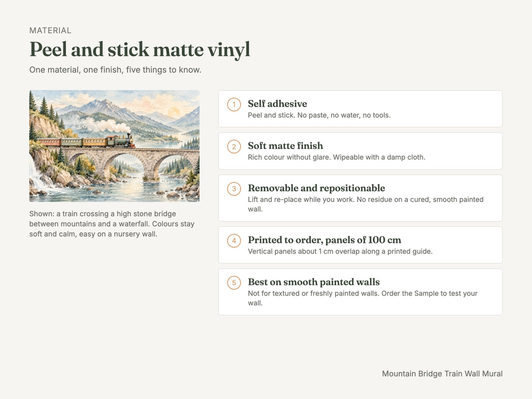This screenshot has height=399, width=532.
Task: Click the number 1 circle icon
Action: [x=234, y=105]
